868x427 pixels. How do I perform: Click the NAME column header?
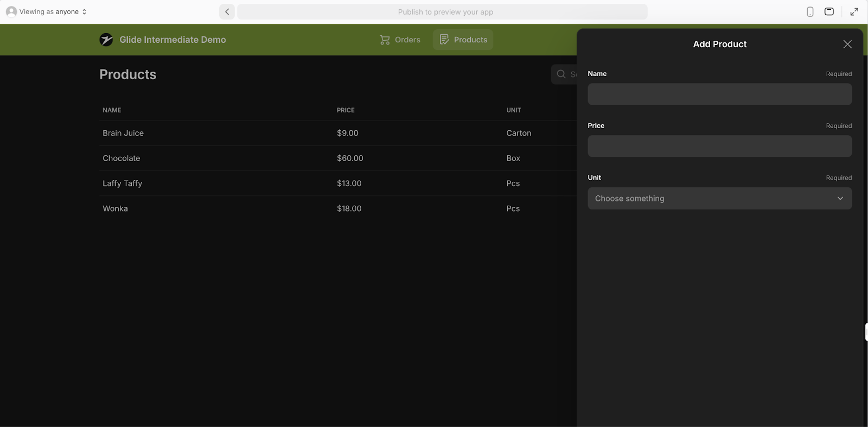click(x=112, y=110)
